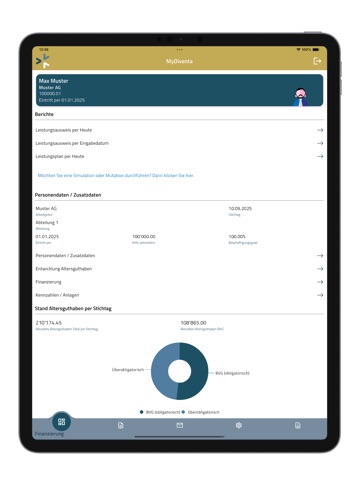Open Personendaten / Zusatzdaten list entry

pyautogui.click(x=179, y=256)
